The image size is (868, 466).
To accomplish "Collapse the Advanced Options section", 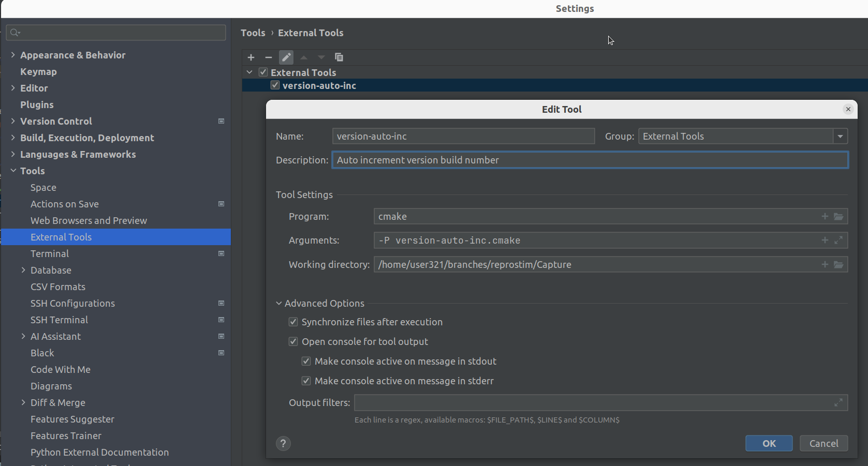I will tap(279, 303).
